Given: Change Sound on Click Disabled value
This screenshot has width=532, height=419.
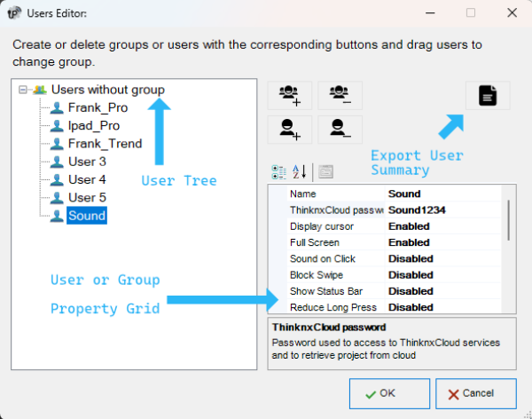Looking at the screenshot, I should pos(442,259).
